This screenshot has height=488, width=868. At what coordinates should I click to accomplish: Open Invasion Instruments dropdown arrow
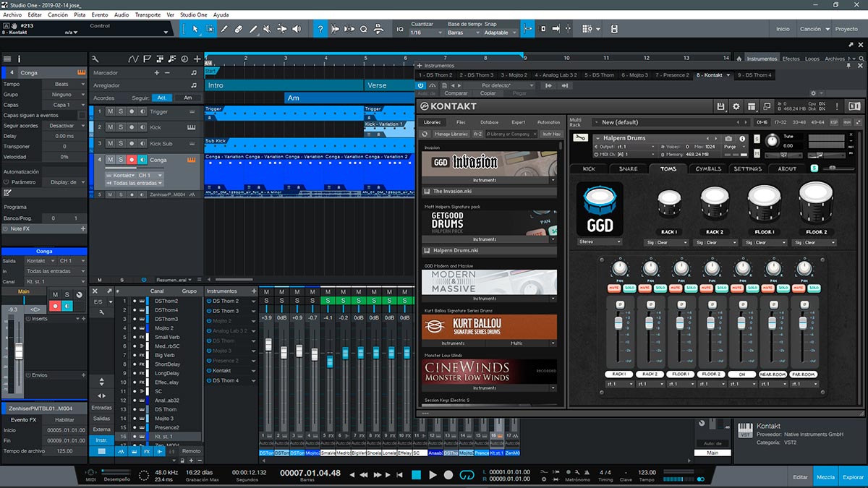553,180
